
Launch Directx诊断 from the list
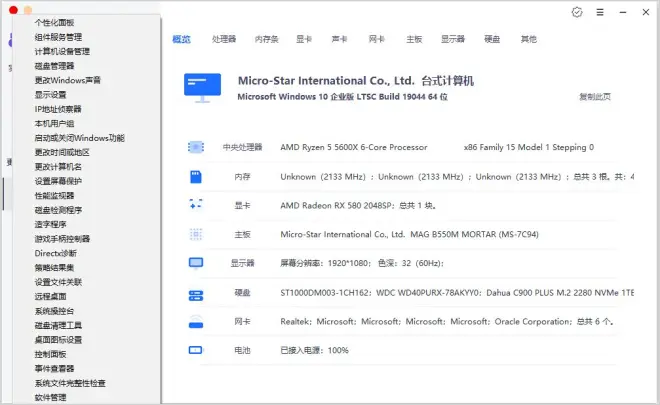pyautogui.click(x=55, y=254)
